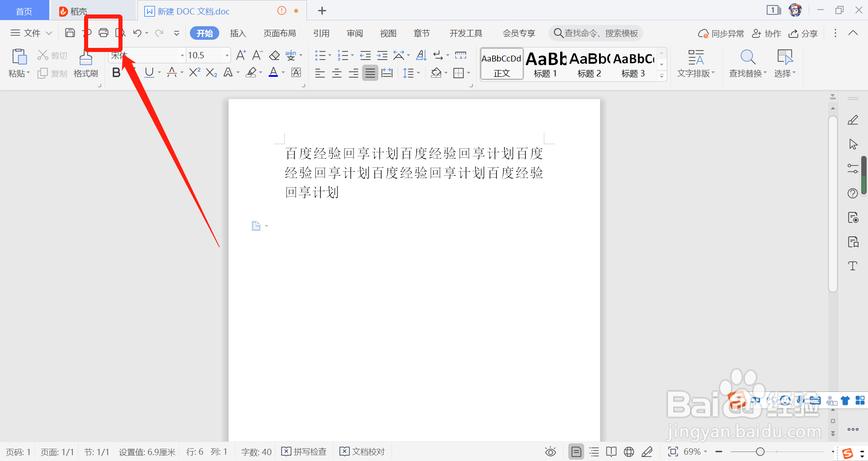Open the settings sliders icon in right sidebar

(853, 169)
